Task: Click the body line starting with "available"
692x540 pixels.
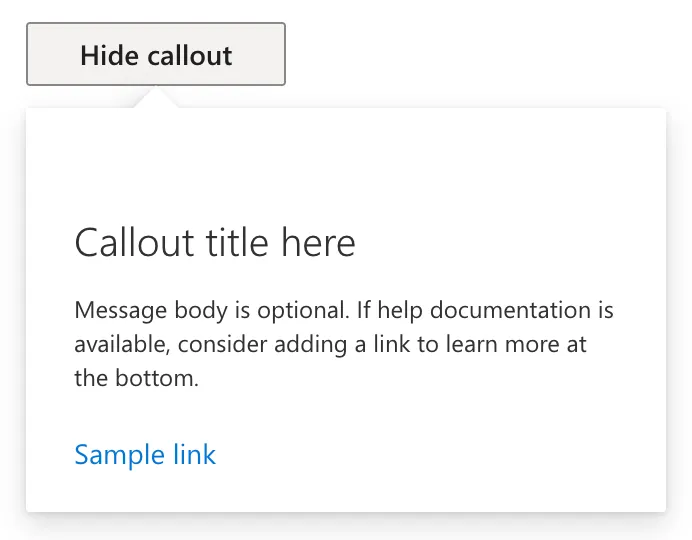Action: (330, 345)
